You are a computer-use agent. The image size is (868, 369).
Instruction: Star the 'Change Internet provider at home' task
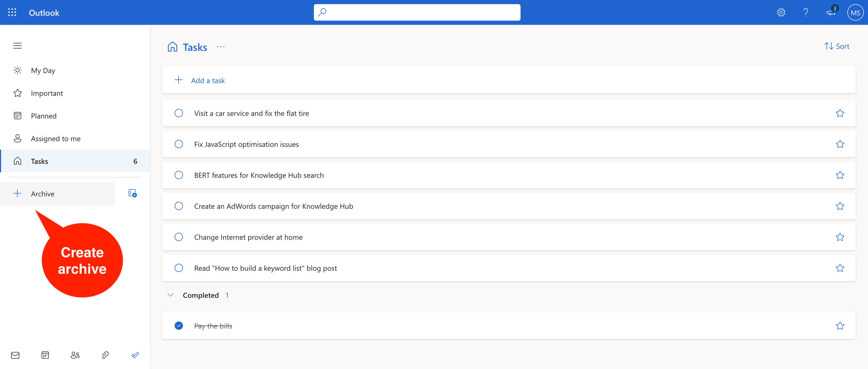[x=840, y=237]
